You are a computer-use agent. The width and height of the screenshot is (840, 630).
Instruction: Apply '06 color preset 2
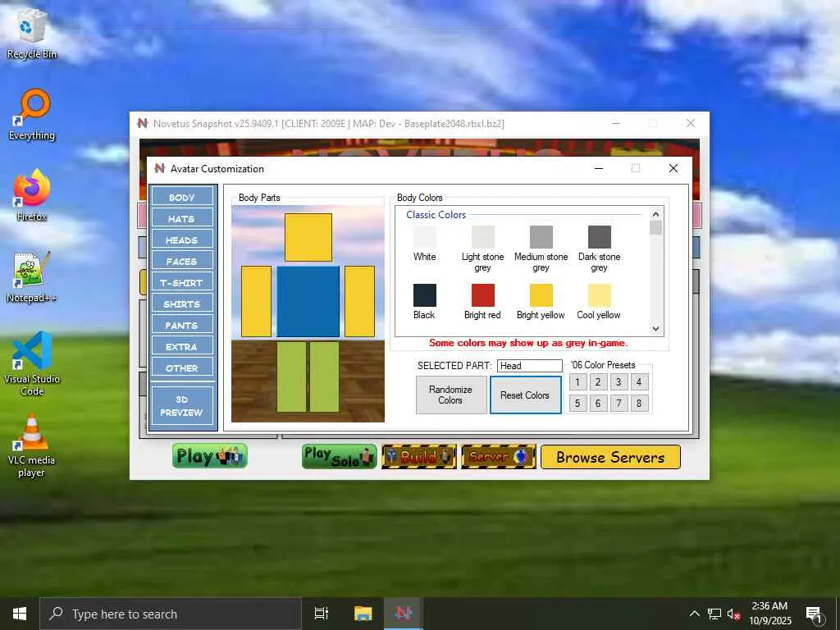tap(598, 382)
